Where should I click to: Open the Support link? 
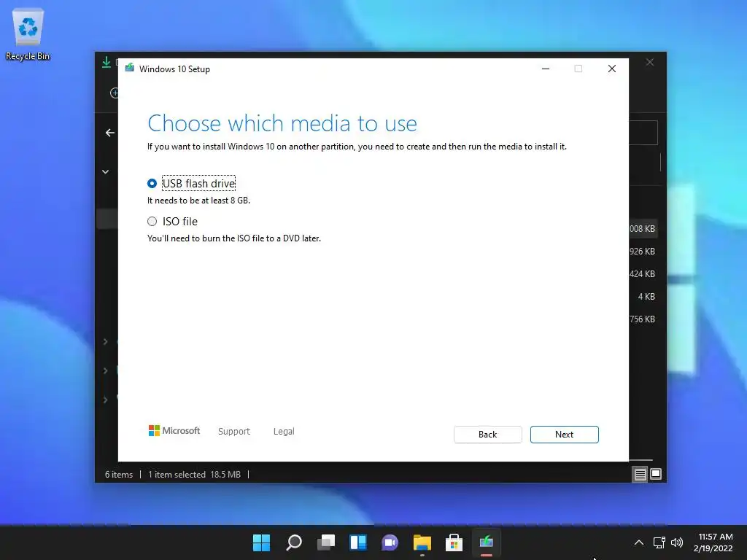[x=234, y=432]
